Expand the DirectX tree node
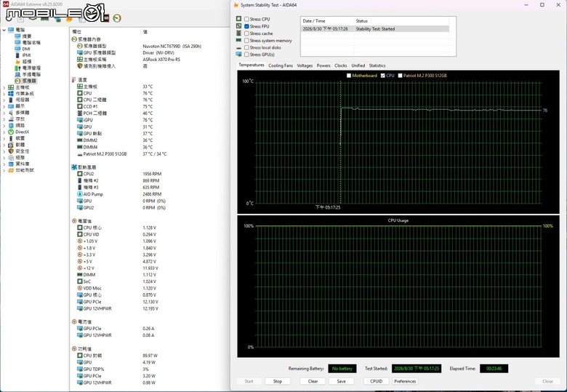The height and width of the screenshot is (392, 567). [x=4, y=132]
